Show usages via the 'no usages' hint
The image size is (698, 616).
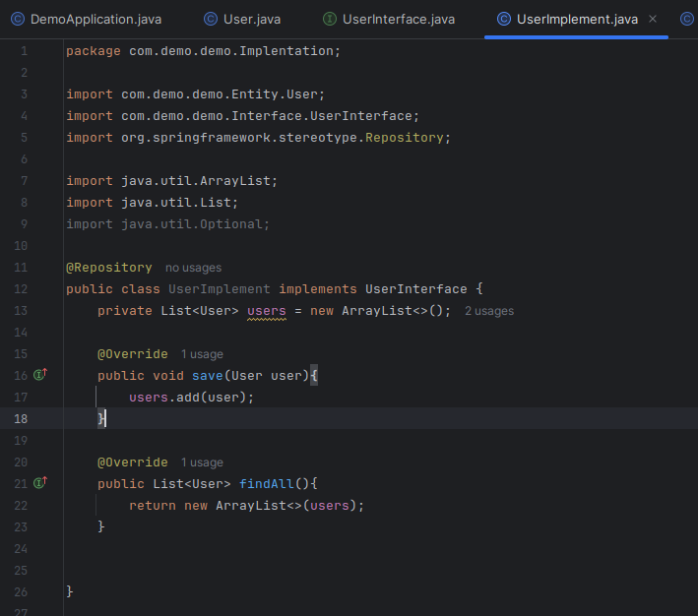tap(193, 268)
